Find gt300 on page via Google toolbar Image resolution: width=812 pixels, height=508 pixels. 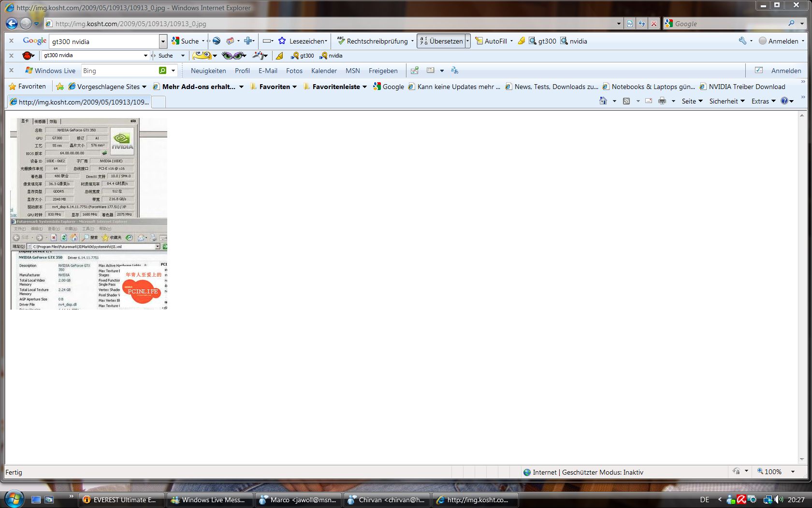coord(542,41)
